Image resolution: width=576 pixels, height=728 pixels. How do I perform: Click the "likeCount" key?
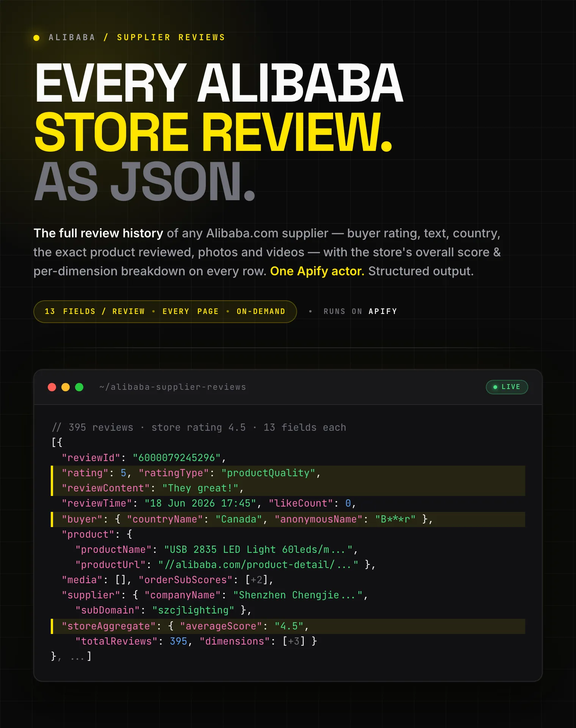coord(301,503)
